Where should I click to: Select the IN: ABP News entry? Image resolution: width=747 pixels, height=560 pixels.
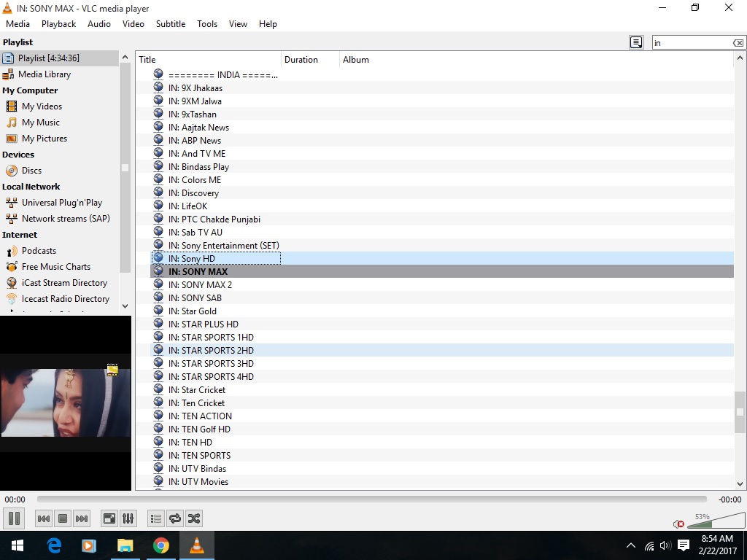point(442,141)
